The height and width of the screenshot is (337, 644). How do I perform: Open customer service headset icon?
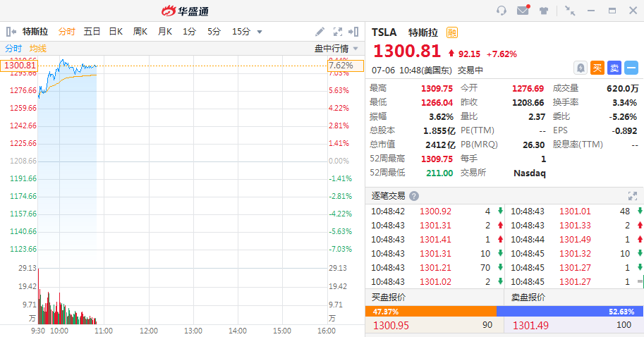coord(502,11)
